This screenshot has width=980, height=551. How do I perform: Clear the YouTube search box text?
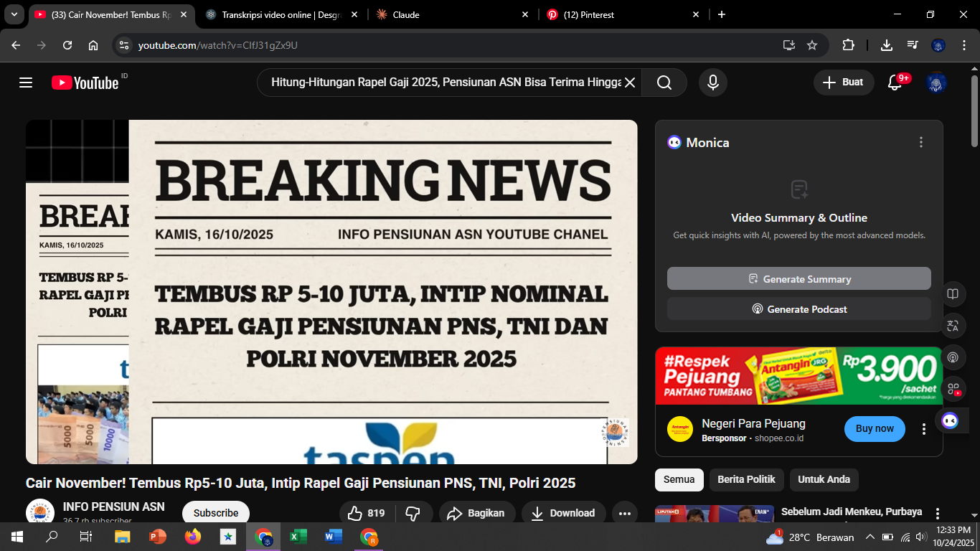[629, 83]
